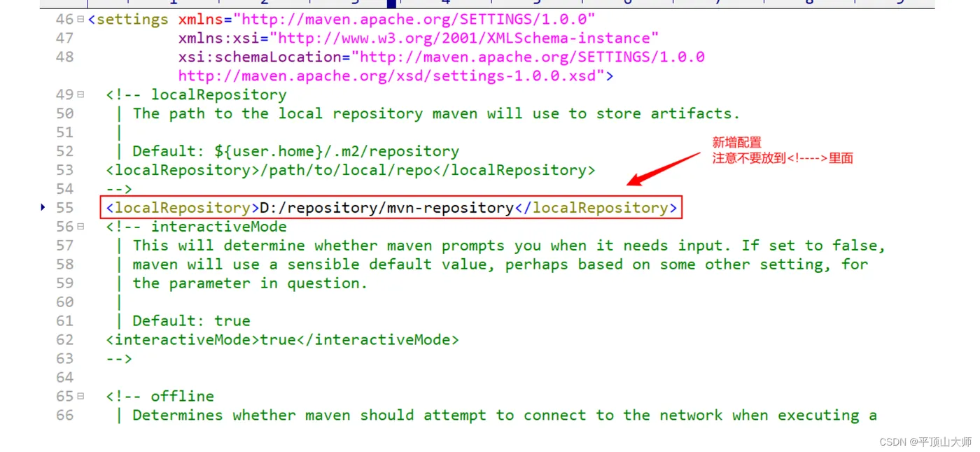Click the '<!-- offline' comment start
The height and width of the screenshot is (452, 980).
160,397
